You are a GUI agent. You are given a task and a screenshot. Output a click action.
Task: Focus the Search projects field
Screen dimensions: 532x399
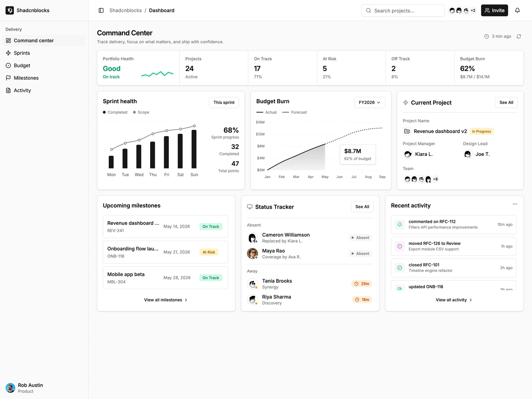click(x=403, y=10)
